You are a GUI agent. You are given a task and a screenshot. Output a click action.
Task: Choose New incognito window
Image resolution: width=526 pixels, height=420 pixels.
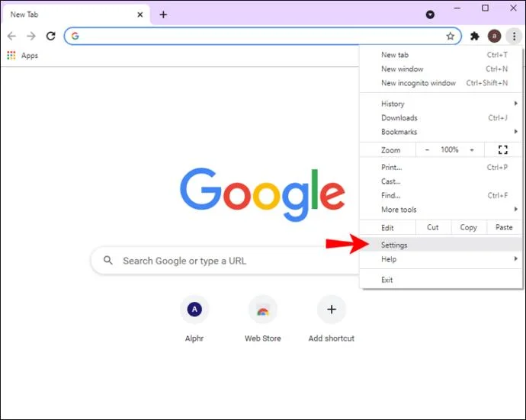441,83
